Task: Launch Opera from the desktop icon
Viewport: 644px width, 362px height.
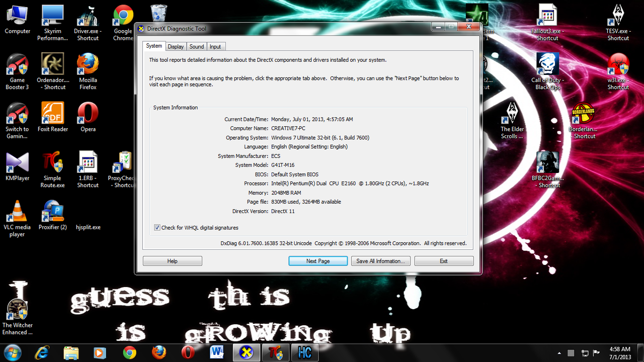Action: point(88,117)
